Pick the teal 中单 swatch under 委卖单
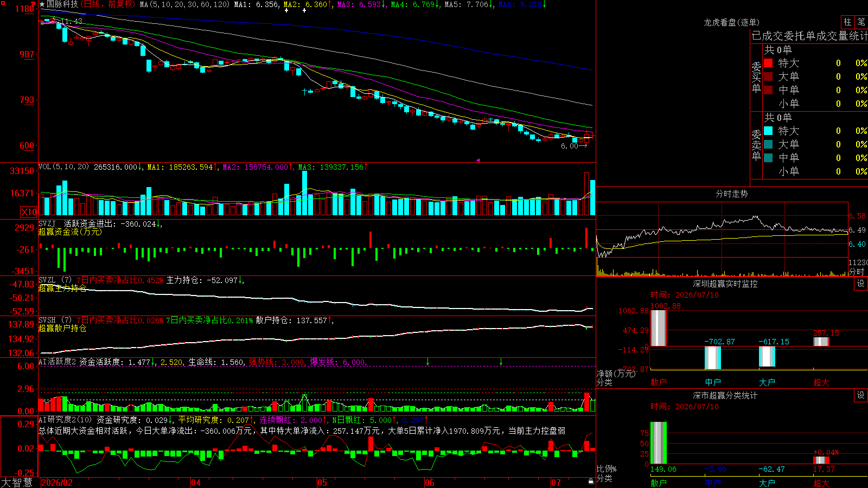868x488 pixels. (x=768, y=158)
